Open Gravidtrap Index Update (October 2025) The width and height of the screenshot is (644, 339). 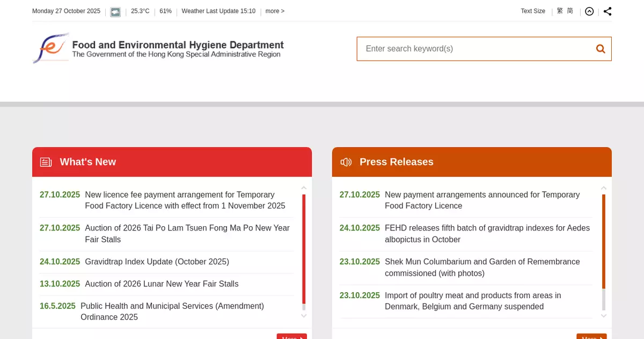157,262
